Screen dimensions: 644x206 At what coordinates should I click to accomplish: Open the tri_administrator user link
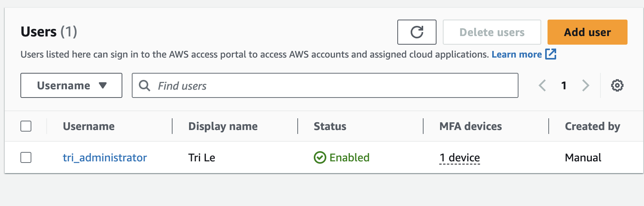coord(105,157)
